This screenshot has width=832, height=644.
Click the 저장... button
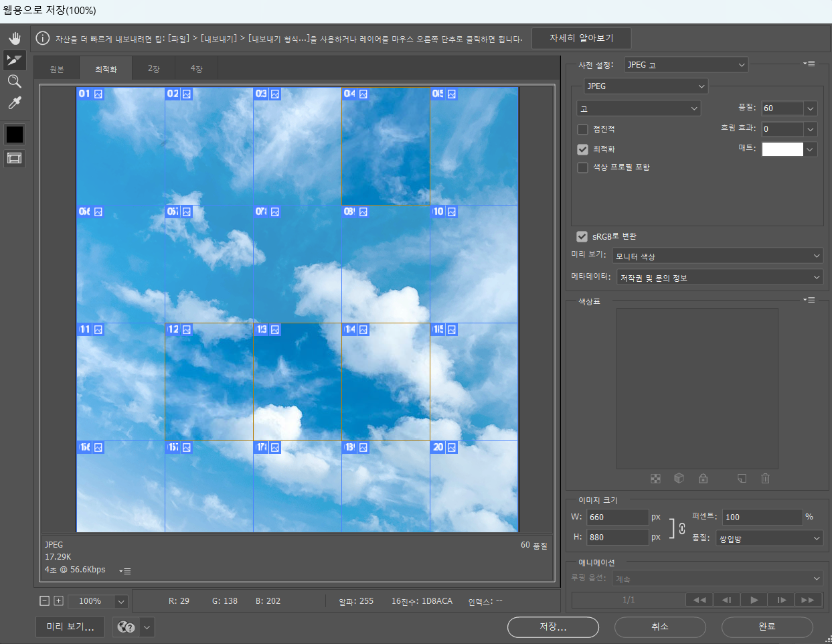click(x=553, y=627)
